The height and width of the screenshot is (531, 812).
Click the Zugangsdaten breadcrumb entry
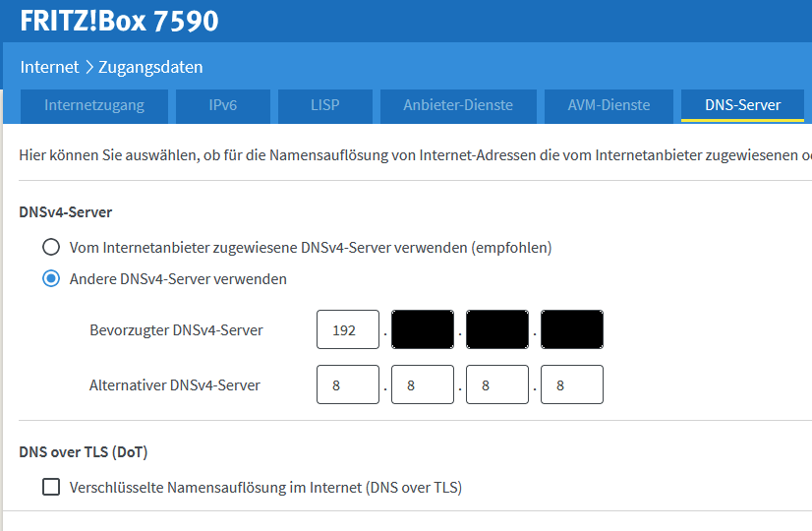[150, 67]
